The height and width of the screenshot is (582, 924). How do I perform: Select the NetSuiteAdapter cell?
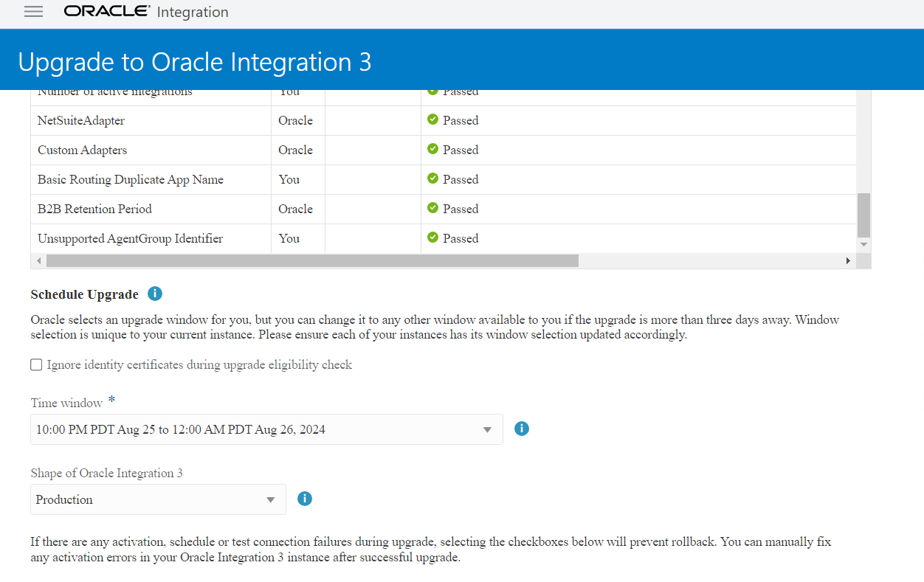tap(151, 120)
